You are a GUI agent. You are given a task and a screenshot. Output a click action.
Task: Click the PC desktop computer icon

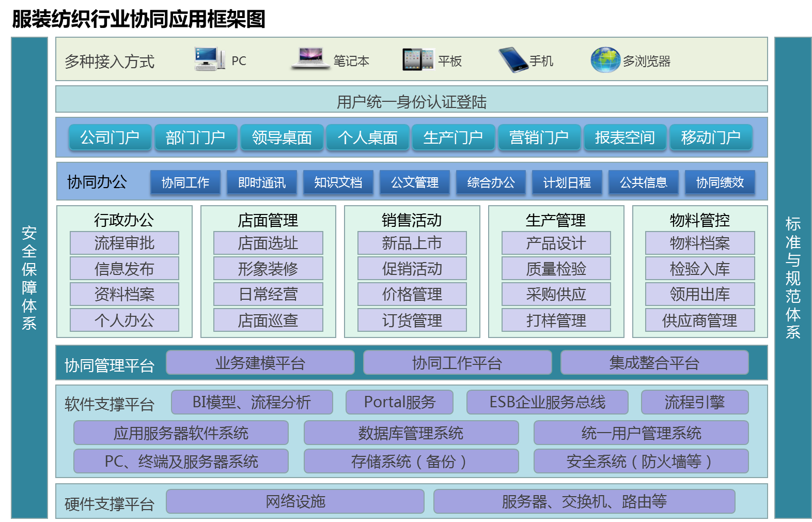click(210, 59)
